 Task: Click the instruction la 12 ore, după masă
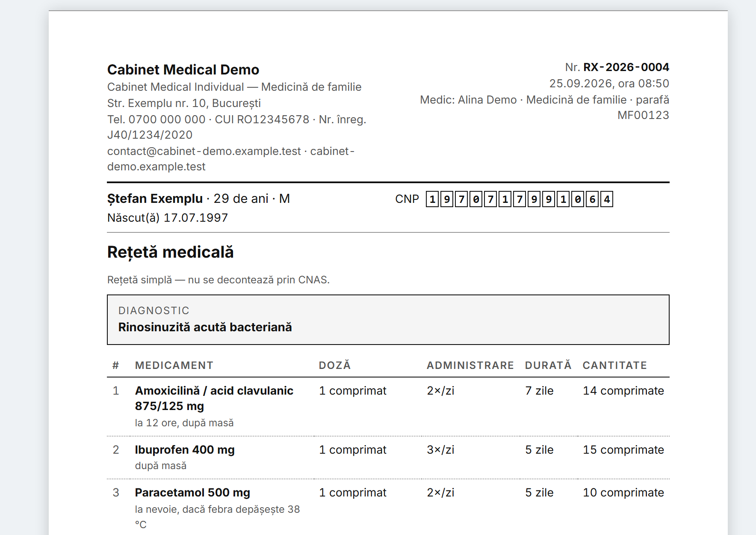[x=184, y=423]
